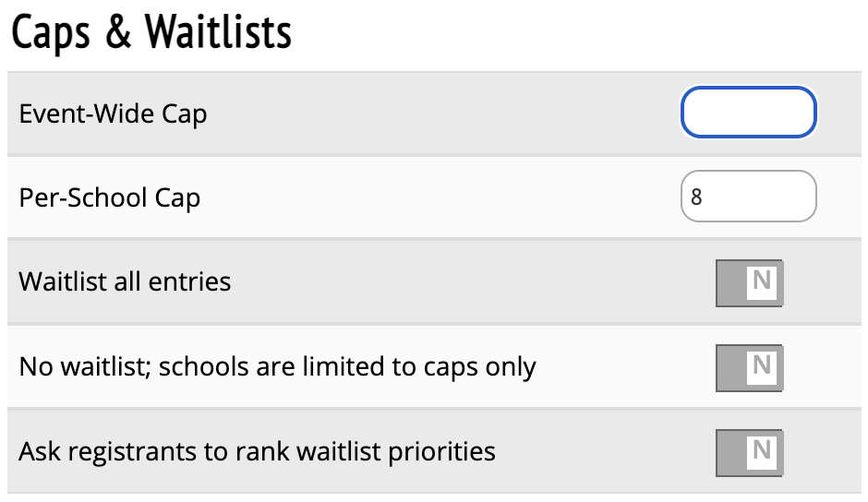Click the value 8 in Per-School Cap
Viewport: 868px width, 502px height.
pos(696,197)
